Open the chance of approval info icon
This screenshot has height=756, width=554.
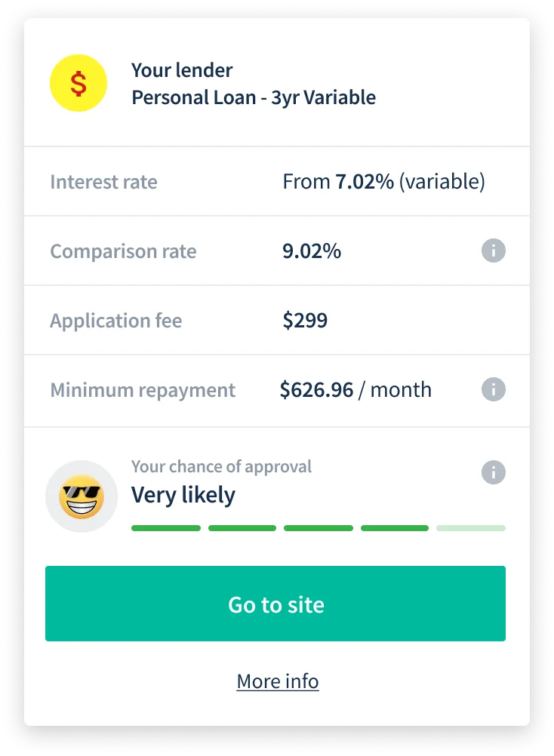[x=493, y=473]
